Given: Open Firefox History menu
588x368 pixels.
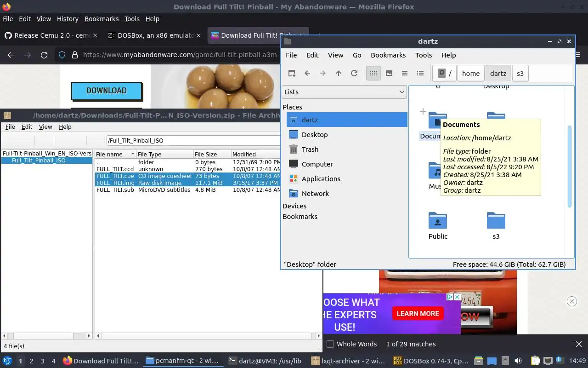Looking at the screenshot, I should (x=68, y=19).
